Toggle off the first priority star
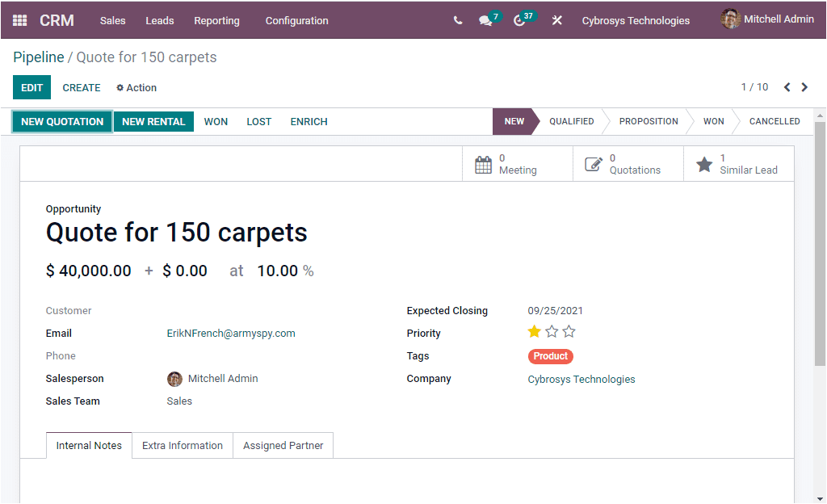The height and width of the screenshot is (504, 827). pos(535,331)
